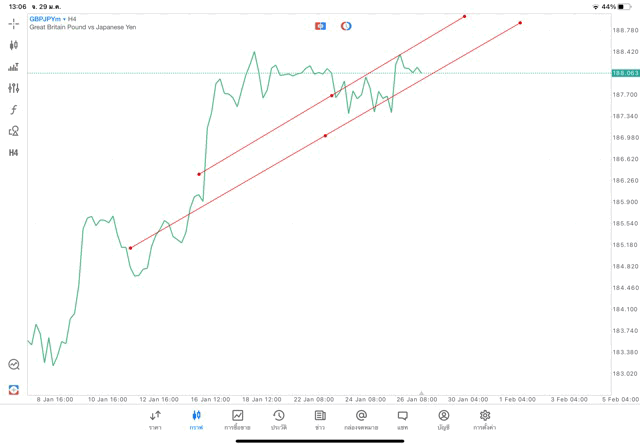Tap the red economic calendar event marker

coord(320,26)
